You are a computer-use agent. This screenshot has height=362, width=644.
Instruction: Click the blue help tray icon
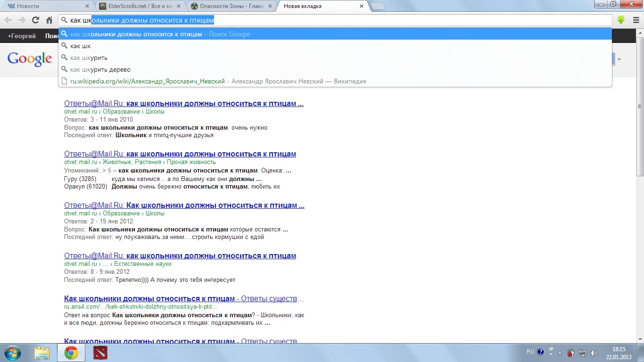click(x=540, y=352)
